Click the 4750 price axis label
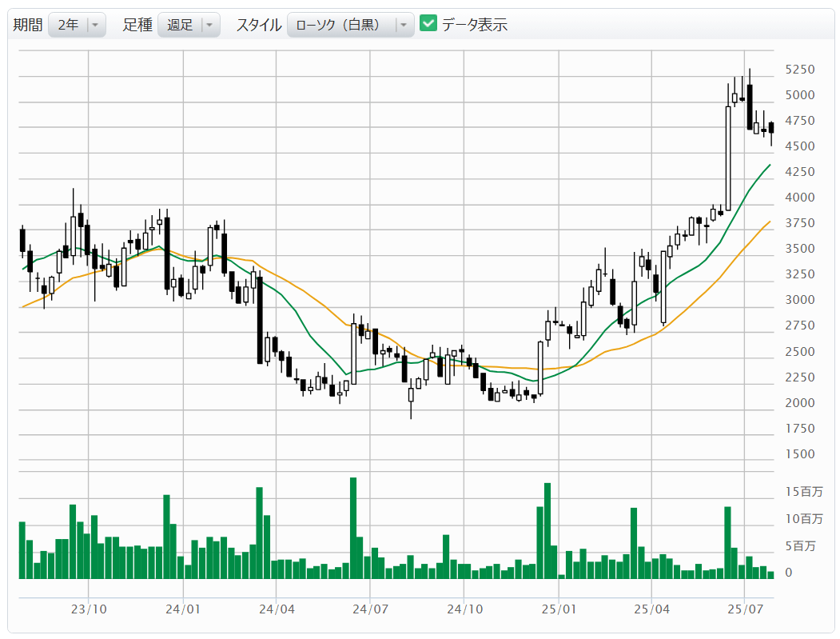 (800, 121)
